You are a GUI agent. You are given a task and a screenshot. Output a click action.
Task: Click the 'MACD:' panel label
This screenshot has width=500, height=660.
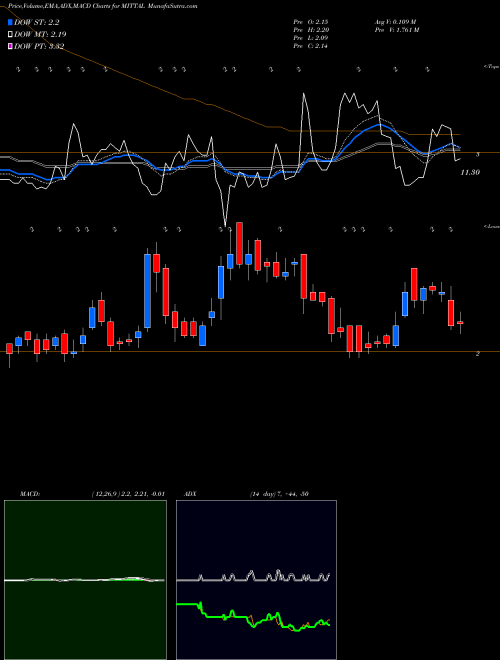30,494
